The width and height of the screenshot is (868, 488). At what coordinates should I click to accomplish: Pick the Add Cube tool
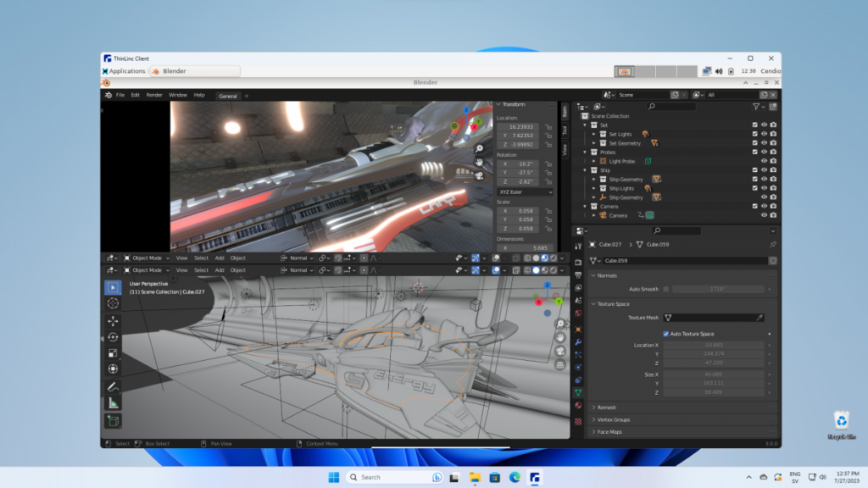113,420
